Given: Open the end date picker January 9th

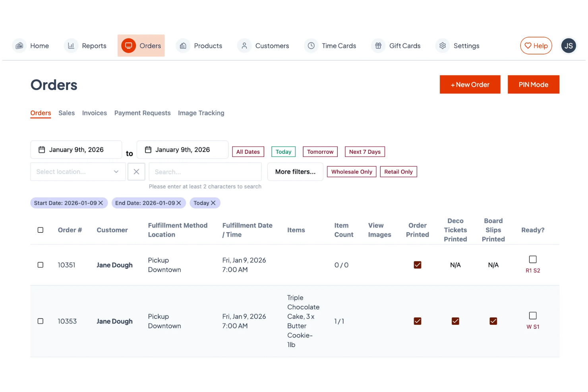Looking at the screenshot, I should tap(182, 150).
